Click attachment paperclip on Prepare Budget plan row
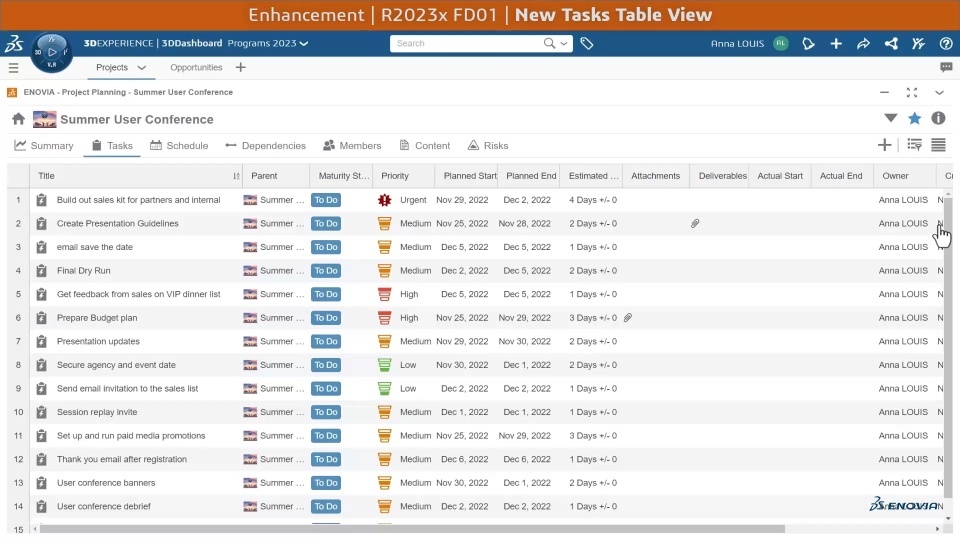Image resolution: width=960 pixels, height=540 pixels. [628, 318]
